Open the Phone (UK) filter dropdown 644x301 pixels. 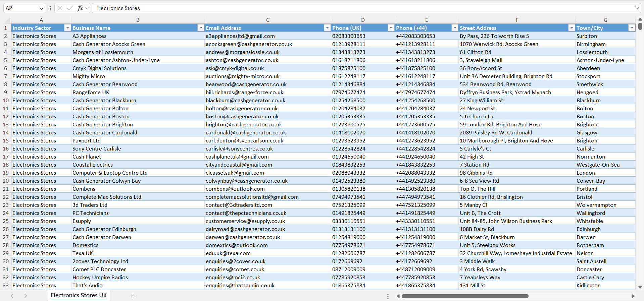[391, 28]
